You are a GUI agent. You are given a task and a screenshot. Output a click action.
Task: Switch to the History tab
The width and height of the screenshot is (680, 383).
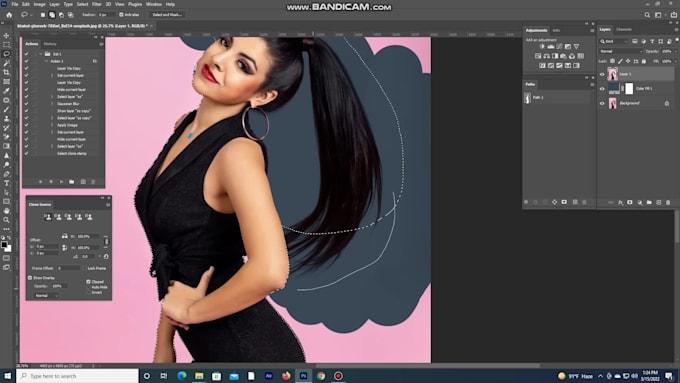click(50, 44)
